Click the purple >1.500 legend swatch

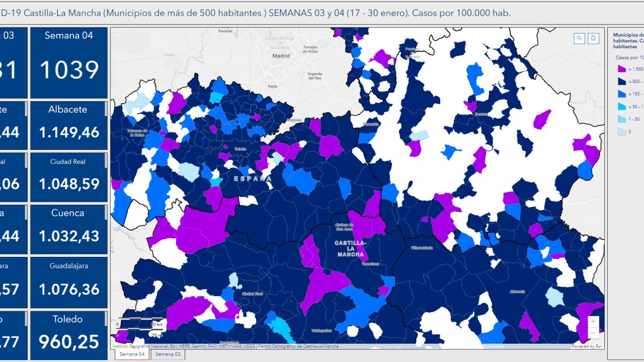[x=622, y=69]
